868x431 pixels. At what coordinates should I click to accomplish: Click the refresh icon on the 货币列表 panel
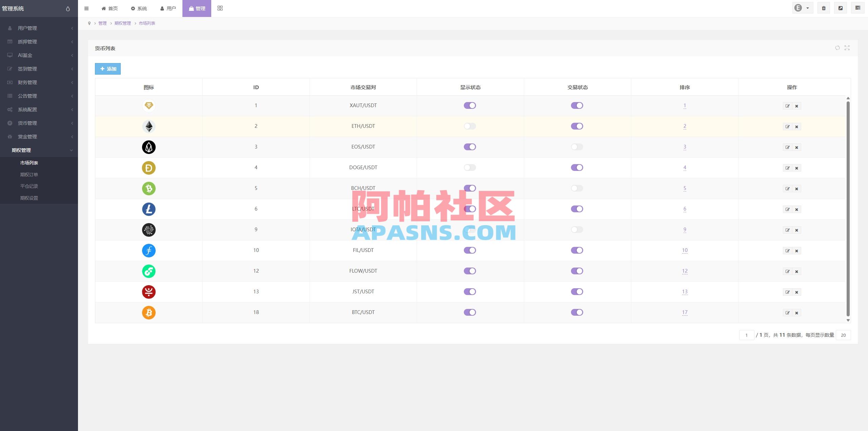tap(837, 48)
